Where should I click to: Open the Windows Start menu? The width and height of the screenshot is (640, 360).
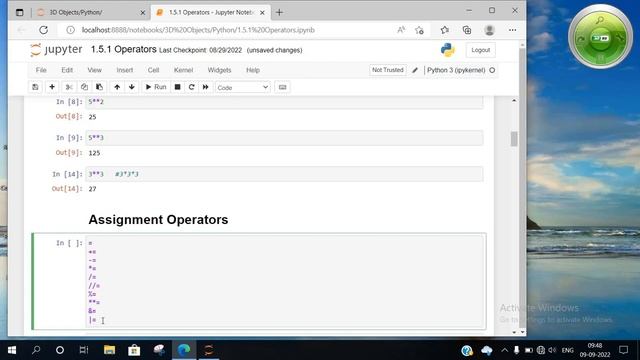tap(11, 350)
